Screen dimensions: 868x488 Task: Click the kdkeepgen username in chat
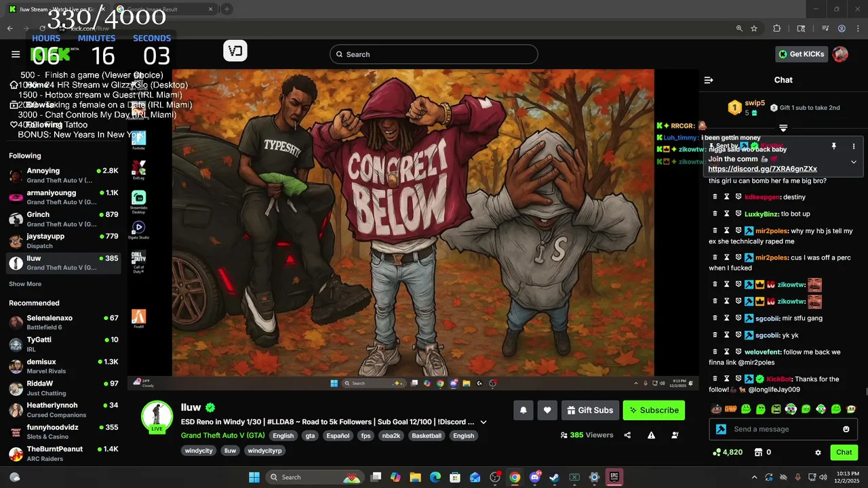tap(762, 197)
